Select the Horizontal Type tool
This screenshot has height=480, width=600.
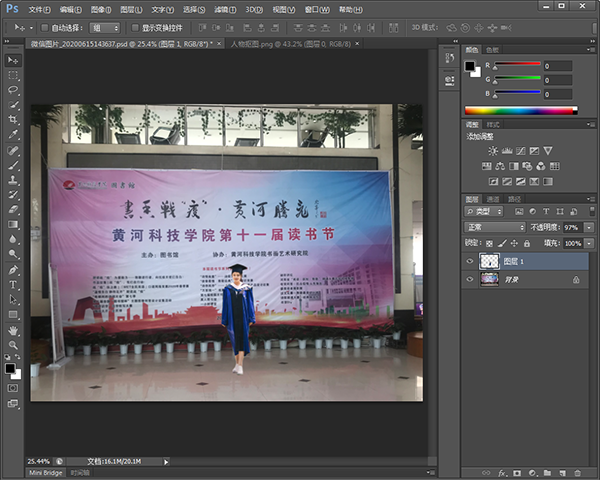(13, 285)
